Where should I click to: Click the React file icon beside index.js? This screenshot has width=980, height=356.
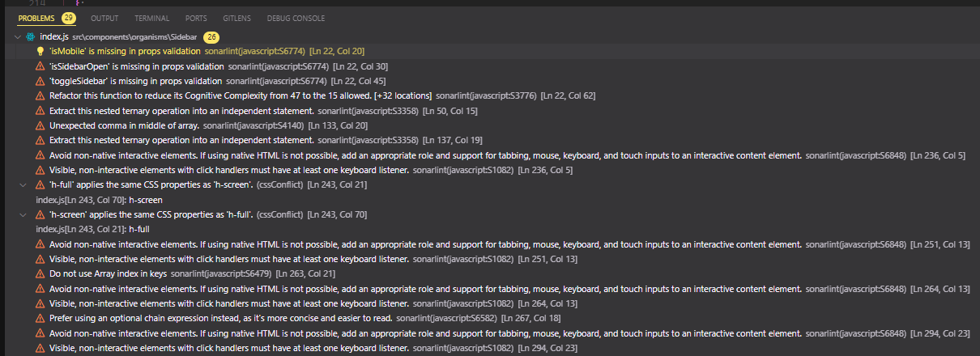30,37
